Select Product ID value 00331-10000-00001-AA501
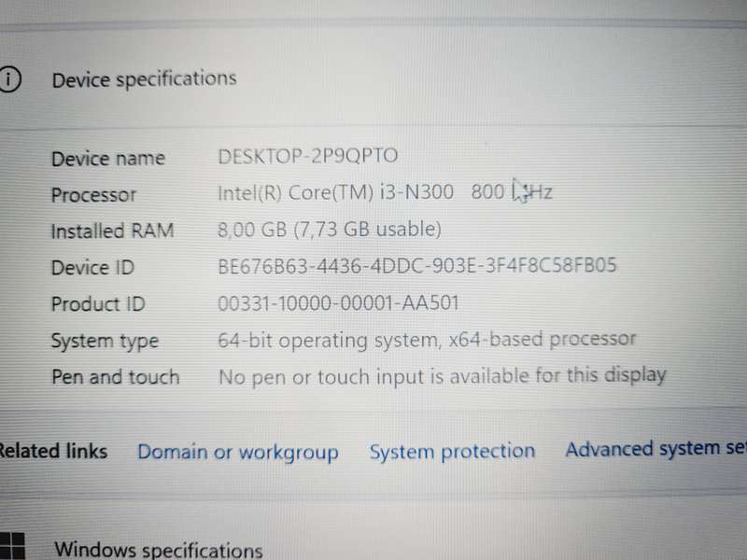 pyautogui.click(x=338, y=302)
